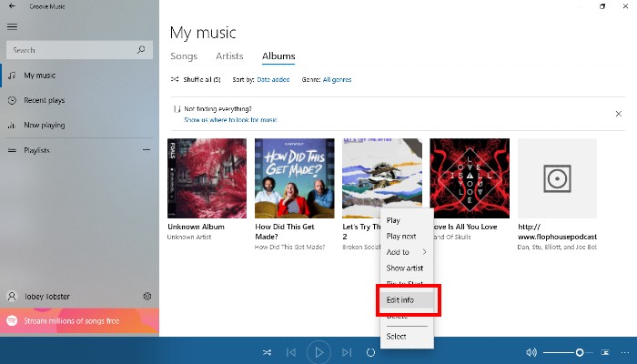The height and width of the screenshot is (364, 637).
Task: Open the Love Is All You Love album
Action: coord(469,178)
